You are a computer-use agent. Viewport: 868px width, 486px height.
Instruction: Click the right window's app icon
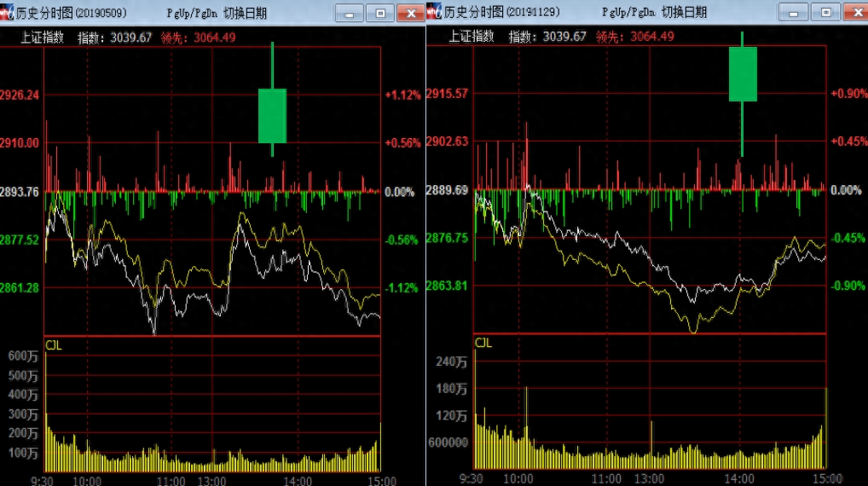coord(435,12)
